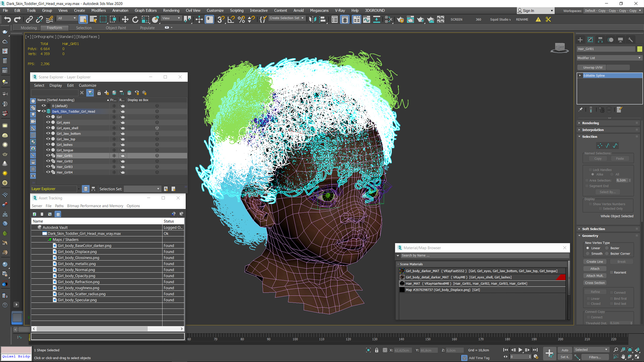Activate the Select and Move tool
This screenshot has width=644, height=362.
(125, 19)
